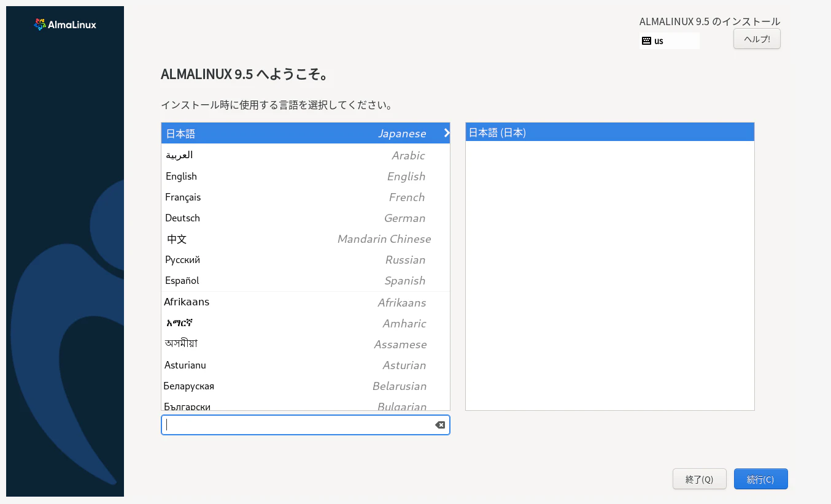Select the Afrikaans language row
This screenshot has width=831, height=504.
[306, 302]
